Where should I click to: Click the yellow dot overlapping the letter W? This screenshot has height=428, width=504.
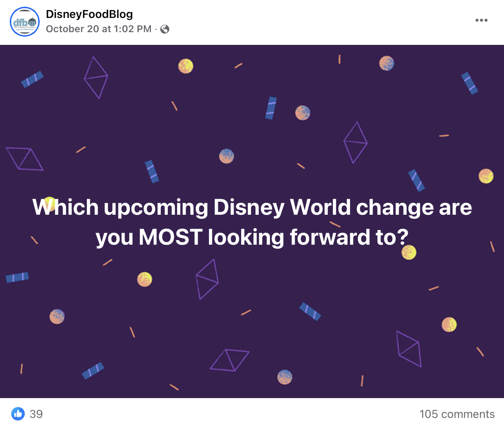[x=49, y=203]
